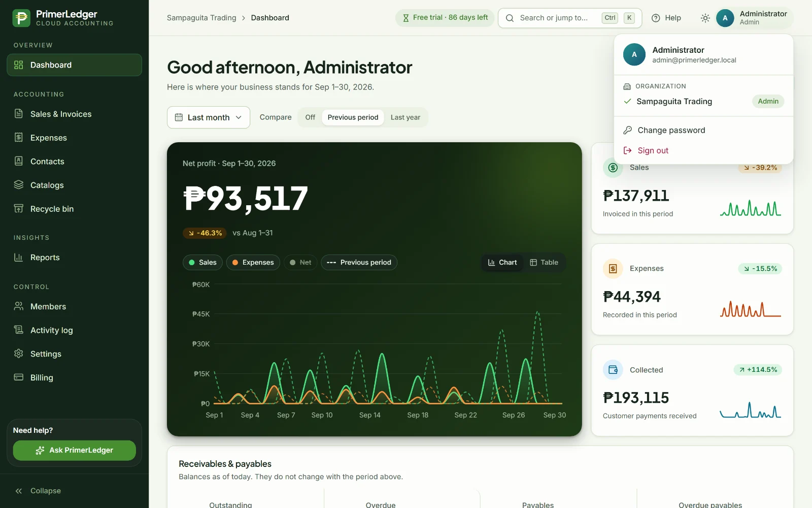This screenshot has width=812, height=508.
Task: Toggle the light/dark theme sun icon
Action: pos(705,18)
